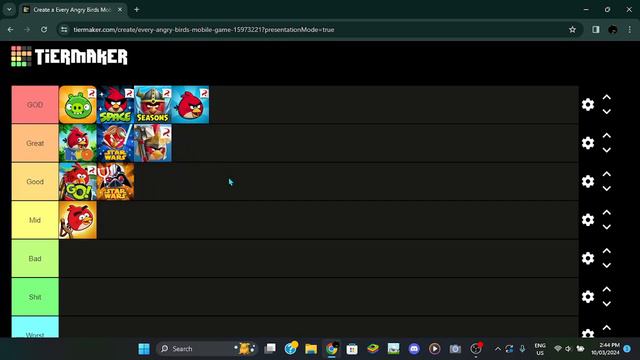The width and height of the screenshot is (640, 360).
Task: Open Chrome from the taskbar
Action: tap(331, 349)
